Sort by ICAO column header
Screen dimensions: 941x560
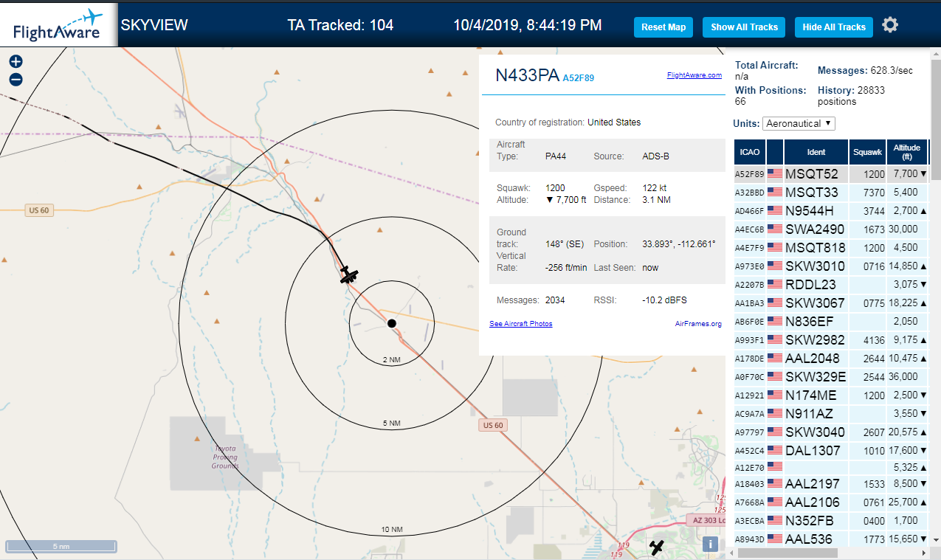[750, 152]
